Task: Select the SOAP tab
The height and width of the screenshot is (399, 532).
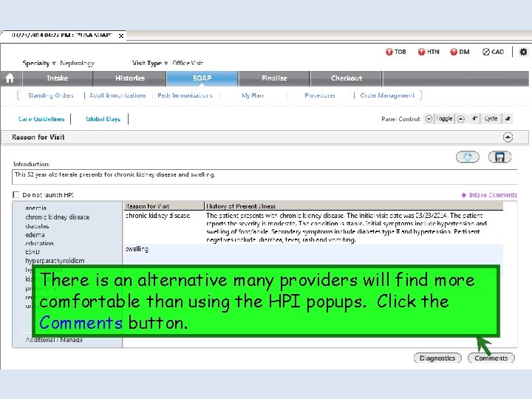Action: (x=202, y=78)
